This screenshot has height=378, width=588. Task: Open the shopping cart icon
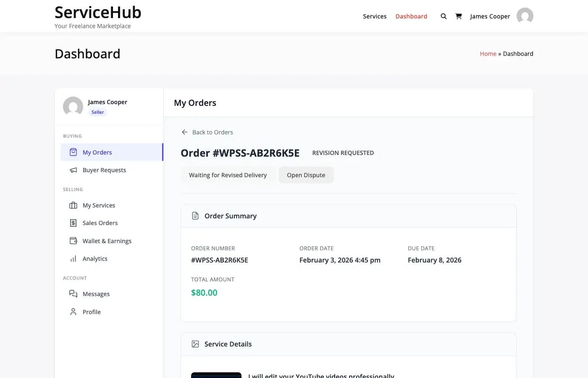click(x=459, y=16)
